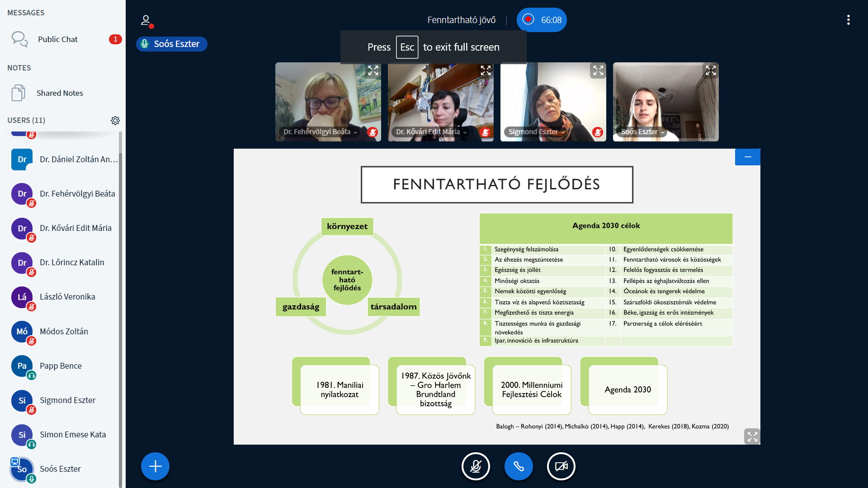This screenshot has width=868, height=488.
Task: Toggle the webcam sharing button
Action: click(561, 466)
